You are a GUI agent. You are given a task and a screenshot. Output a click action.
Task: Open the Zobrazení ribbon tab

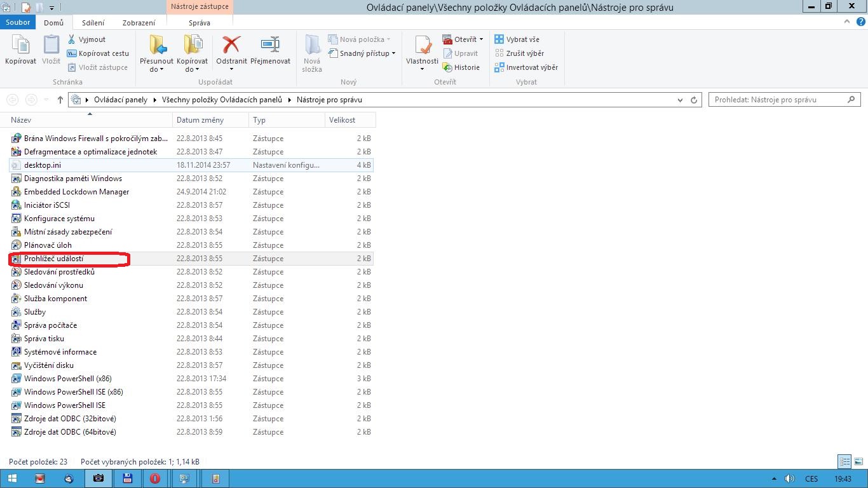(139, 23)
